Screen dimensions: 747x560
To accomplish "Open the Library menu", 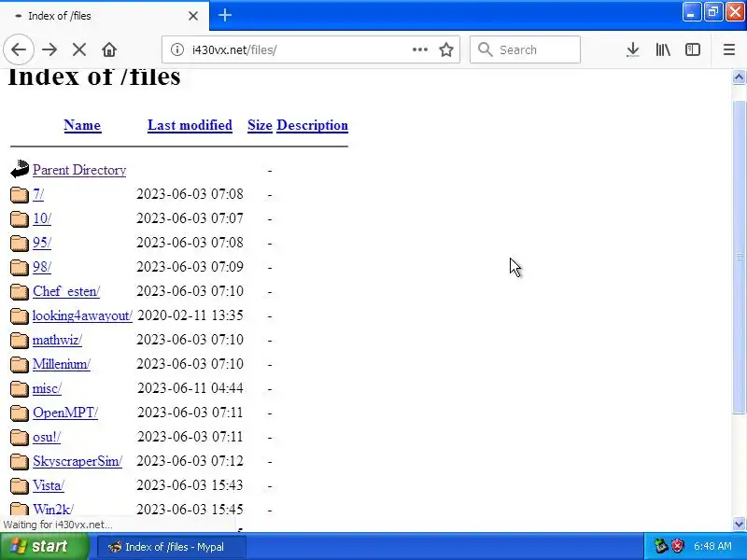I will [x=663, y=49].
